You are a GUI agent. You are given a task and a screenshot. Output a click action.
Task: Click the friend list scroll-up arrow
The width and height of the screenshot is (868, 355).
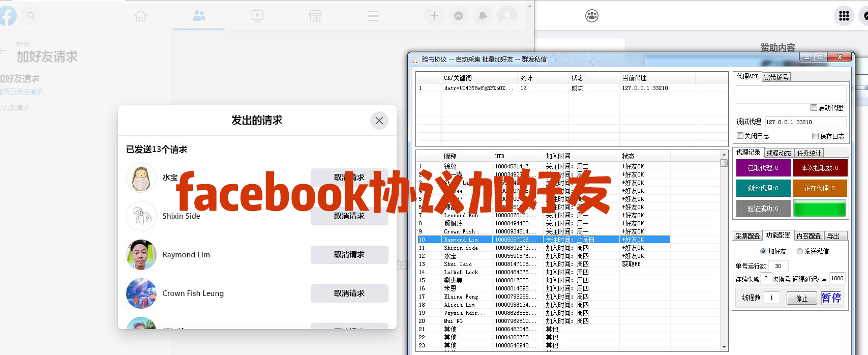point(724,154)
